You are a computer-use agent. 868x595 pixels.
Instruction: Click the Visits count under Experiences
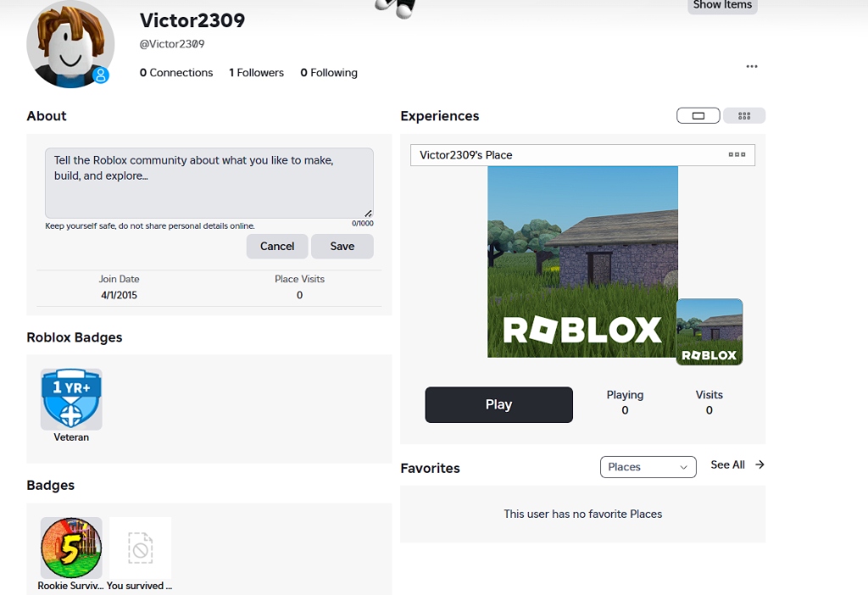click(x=709, y=410)
